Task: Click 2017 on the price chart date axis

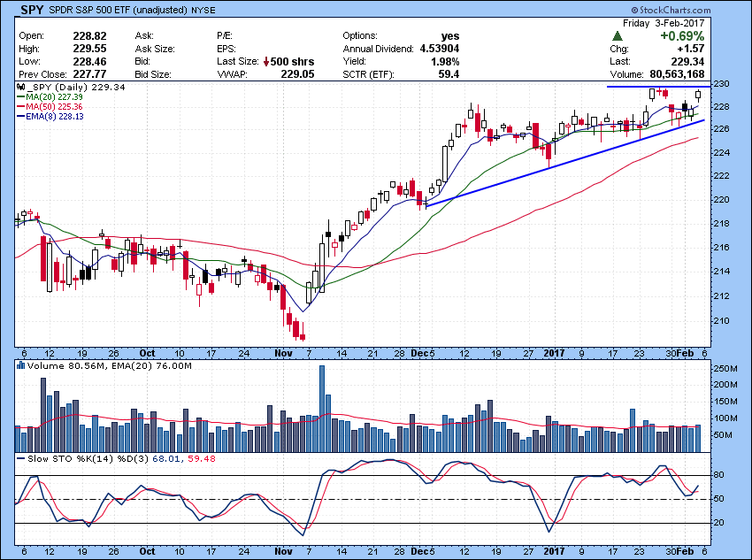Action: (554, 353)
